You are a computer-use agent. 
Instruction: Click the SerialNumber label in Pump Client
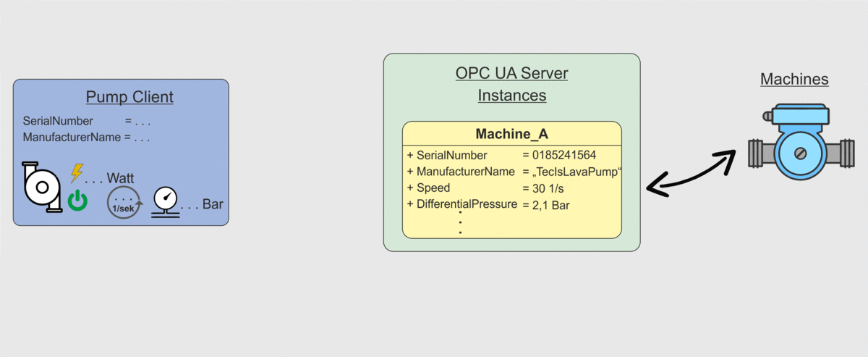pyautogui.click(x=58, y=121)
